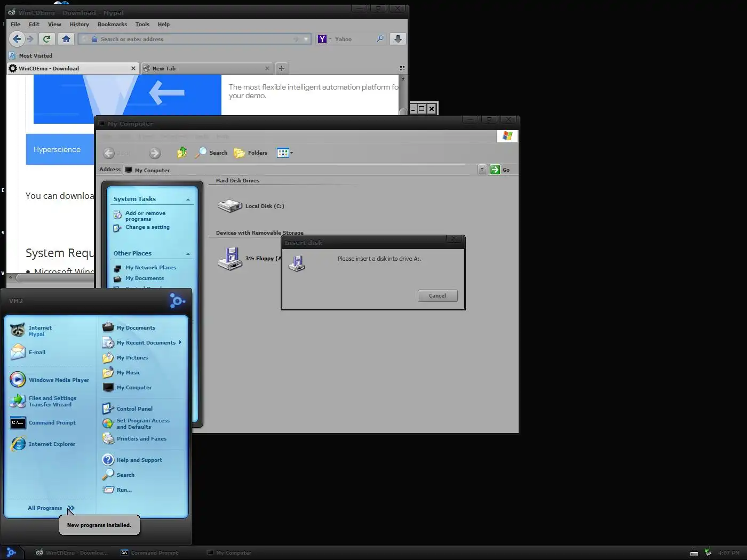Screen dimensions: 747x560
Task: Expand the Address bar dropdown in My Computer
Action: [x=482, y=170]
